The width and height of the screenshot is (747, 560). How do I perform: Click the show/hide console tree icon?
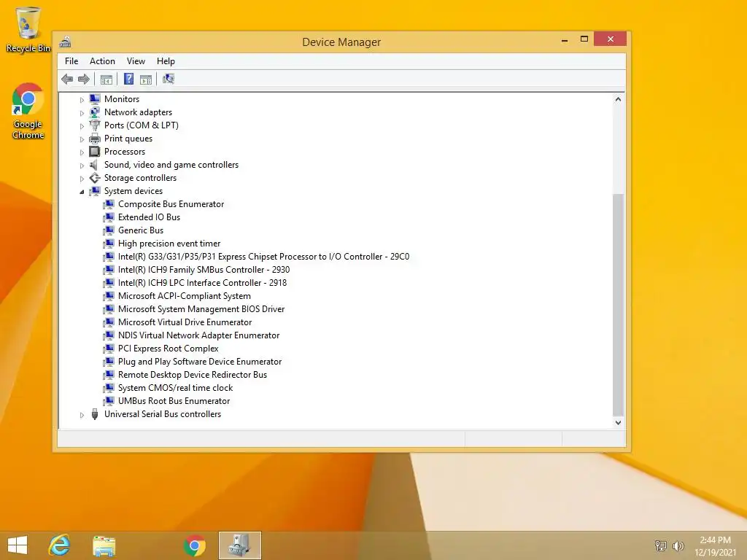(x=107, y=79)
